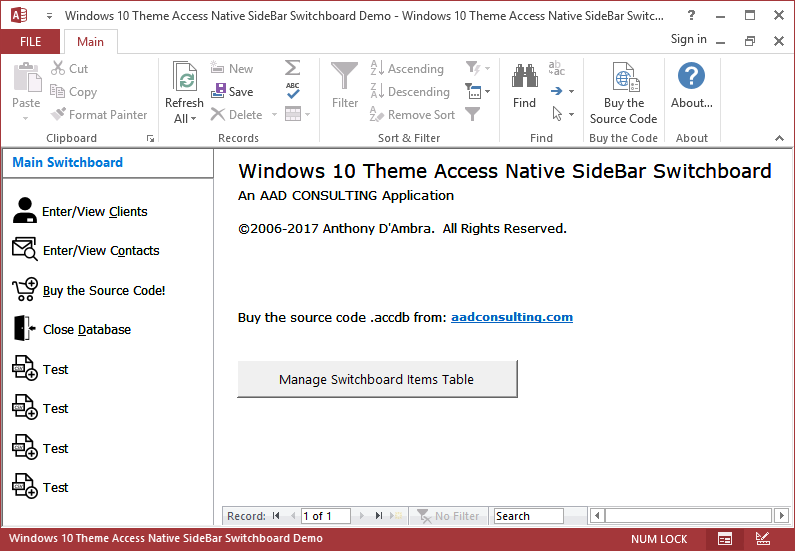Switch to Design View in status bar

762,539
